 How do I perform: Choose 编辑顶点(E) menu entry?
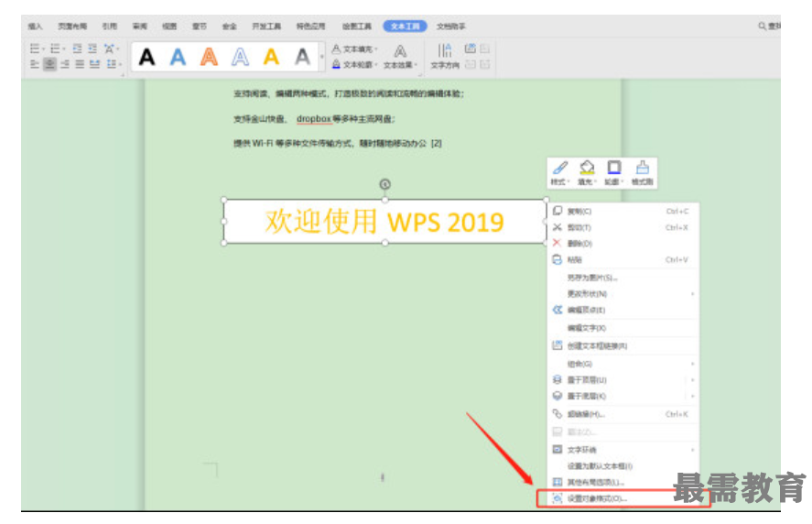pyautogui.click(x=623, y=310)
